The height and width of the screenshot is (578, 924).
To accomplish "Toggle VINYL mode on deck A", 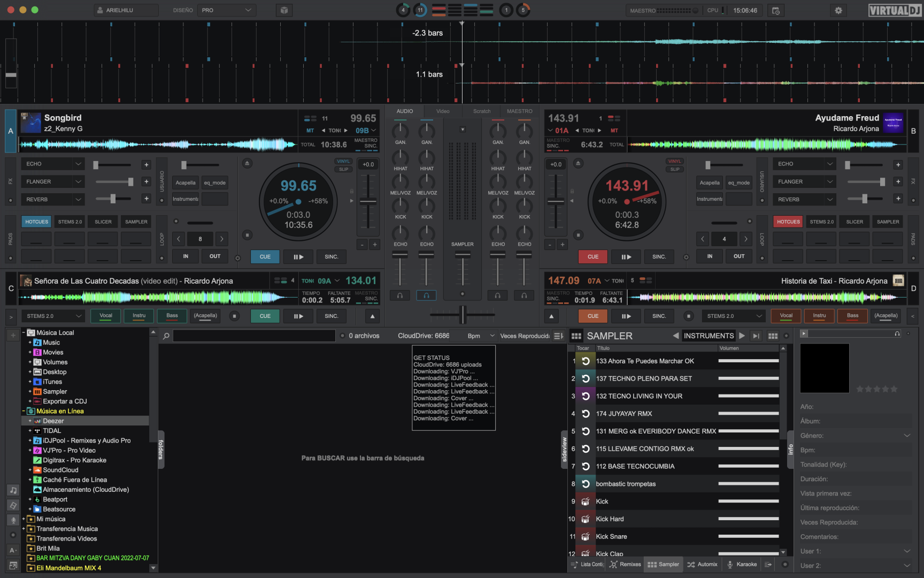I will [x=343, y=161].
